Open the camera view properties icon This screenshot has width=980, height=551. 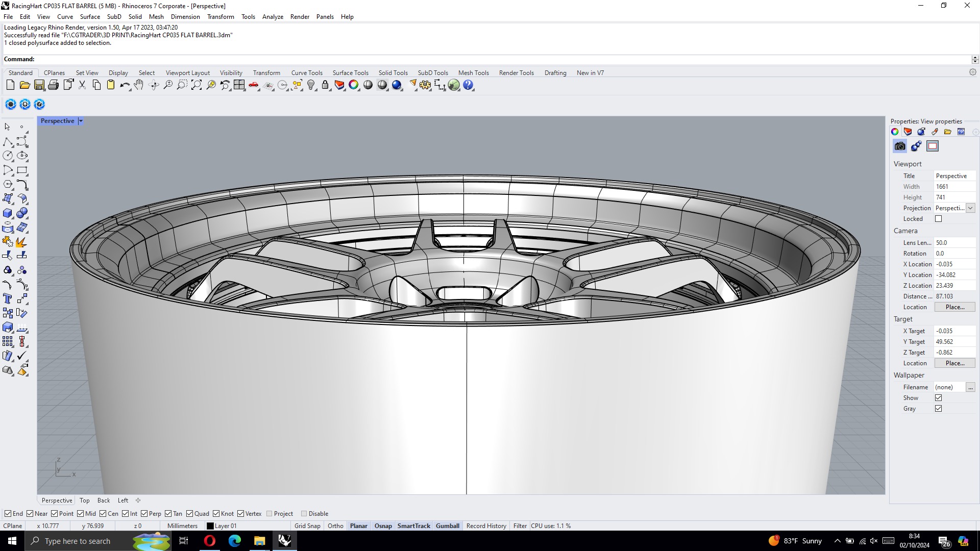tap(900, 146)
